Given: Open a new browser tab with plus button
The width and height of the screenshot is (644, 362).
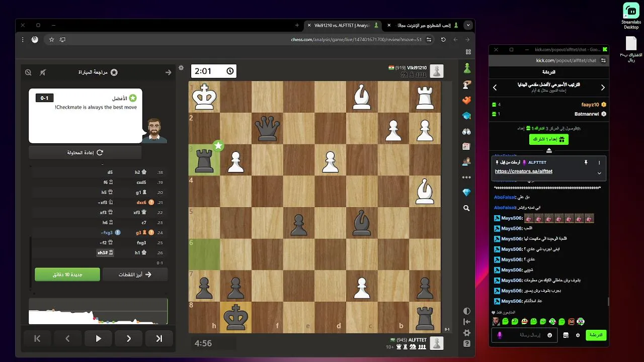Looking at the screenshot, I should pos(297,25).
